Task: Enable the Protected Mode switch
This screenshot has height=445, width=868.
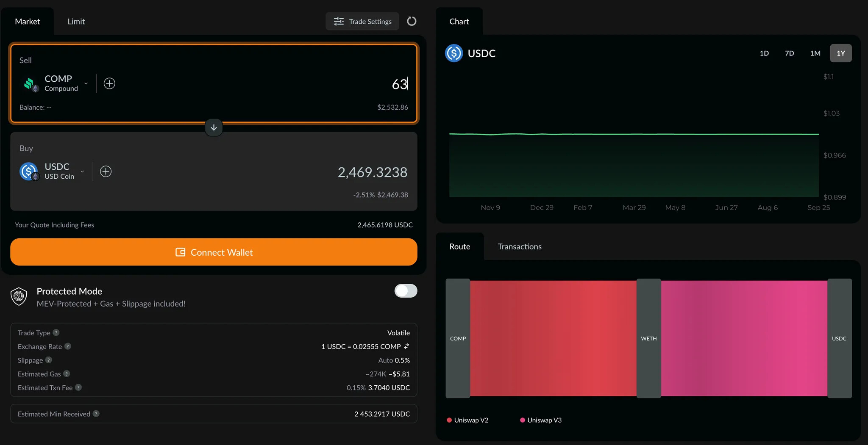Action: coord(406,291)
